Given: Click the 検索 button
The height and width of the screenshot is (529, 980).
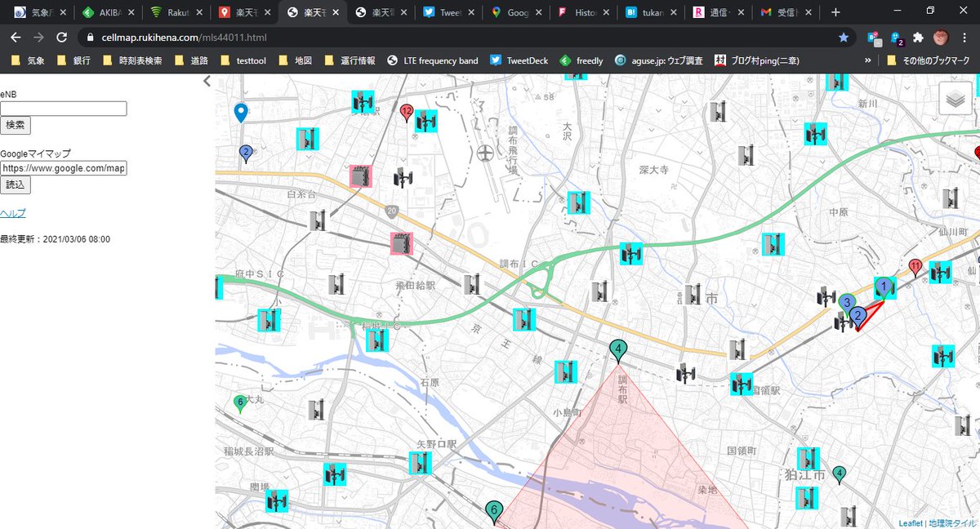Looking at the screenshot, I should point(16,125).
